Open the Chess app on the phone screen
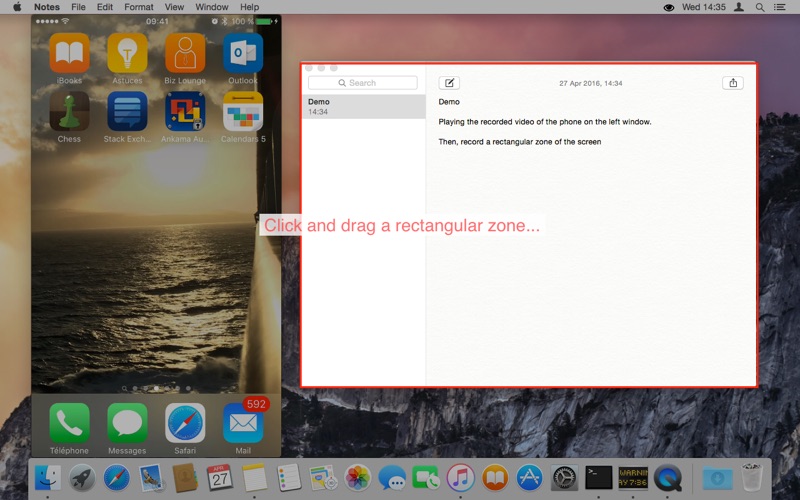This screenshot has height=500, width=800. (69, 111)
